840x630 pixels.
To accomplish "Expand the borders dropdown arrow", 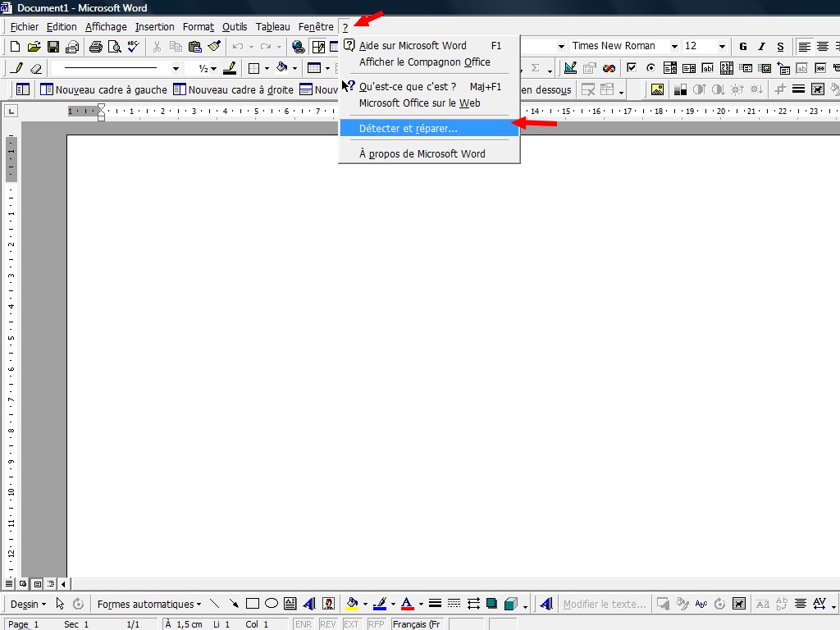I will (267, 69).
